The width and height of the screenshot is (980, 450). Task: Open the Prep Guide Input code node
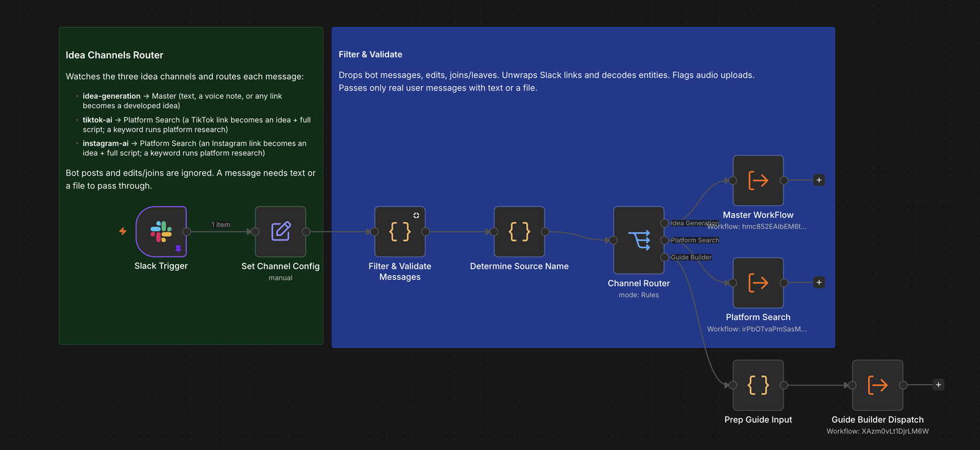click(x=758, y=385)
